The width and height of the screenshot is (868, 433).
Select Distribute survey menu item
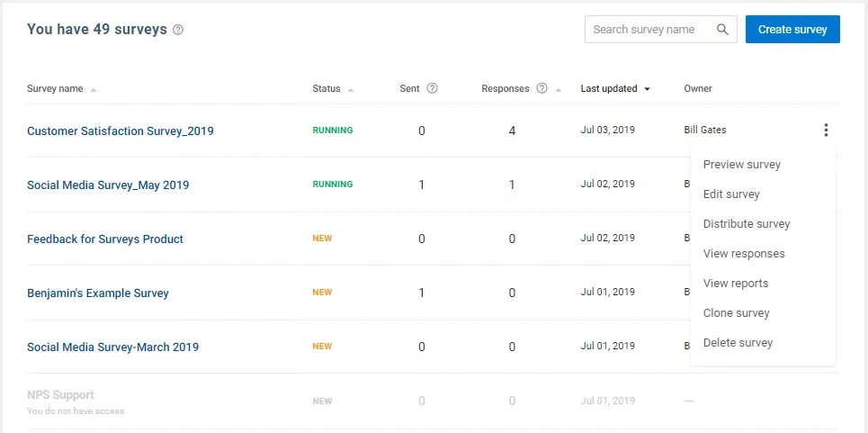pos(747,224)
